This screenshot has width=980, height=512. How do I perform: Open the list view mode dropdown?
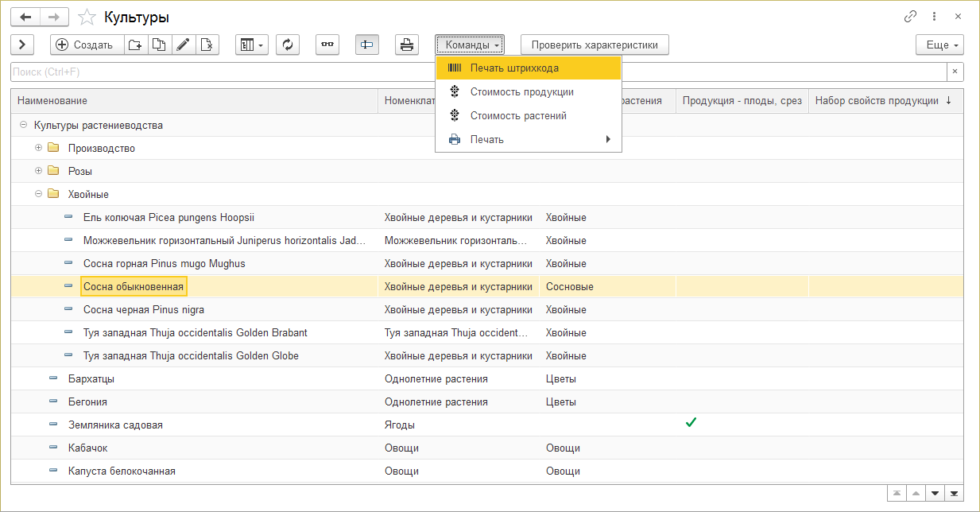[252, 45]
